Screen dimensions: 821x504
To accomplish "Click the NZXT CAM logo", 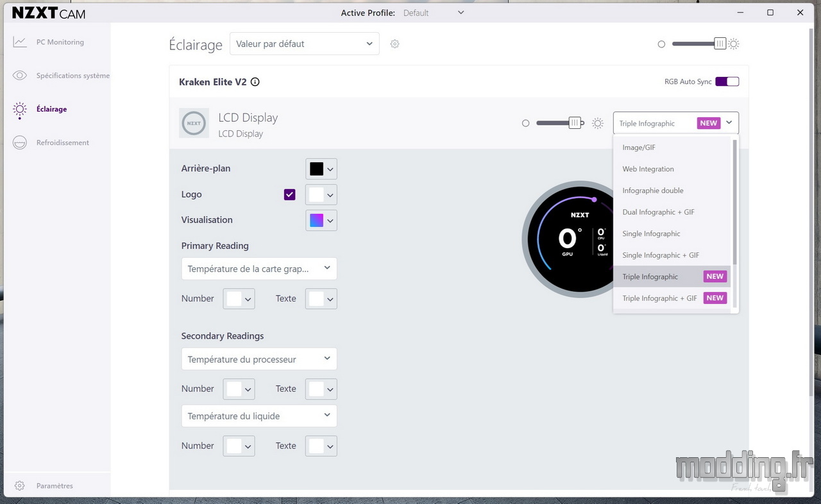I will [49, 13].
